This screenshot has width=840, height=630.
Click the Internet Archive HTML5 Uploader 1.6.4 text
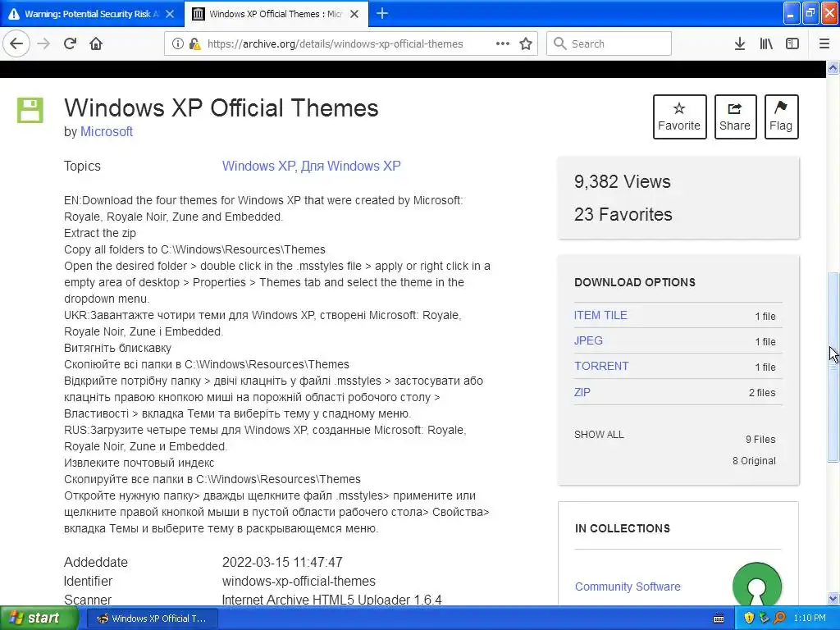point(331,600)
